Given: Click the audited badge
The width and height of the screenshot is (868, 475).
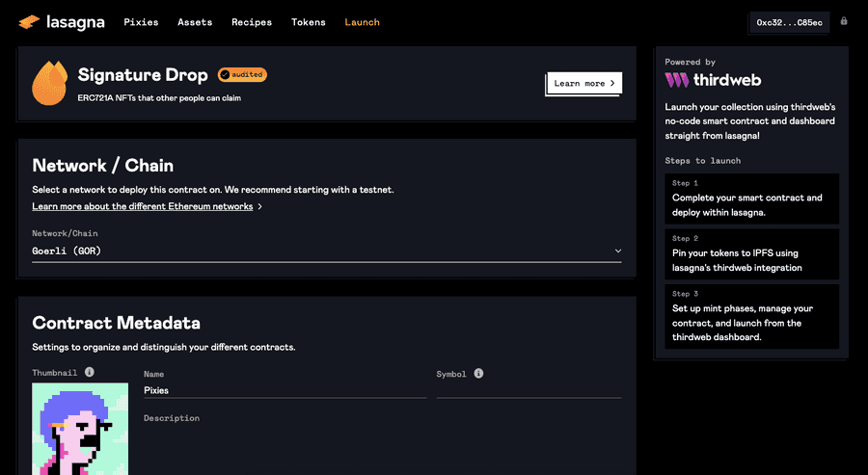Looking at the screenshot, I should (242, 74).
